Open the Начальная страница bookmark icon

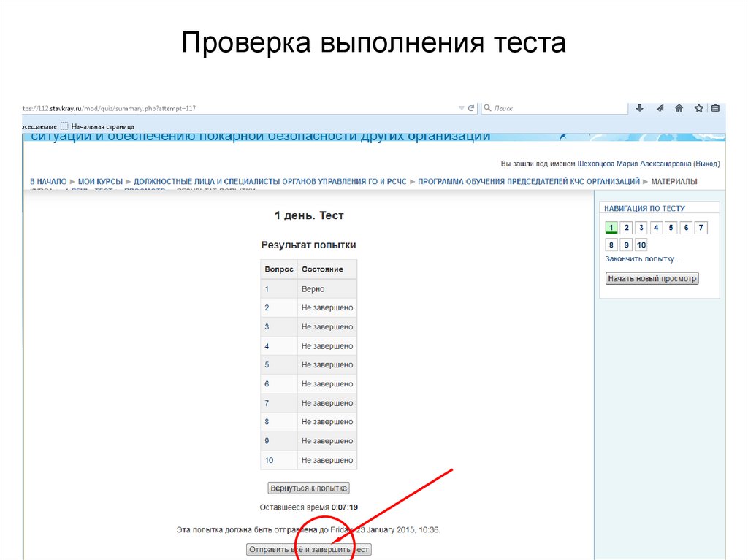click(63, 126)
